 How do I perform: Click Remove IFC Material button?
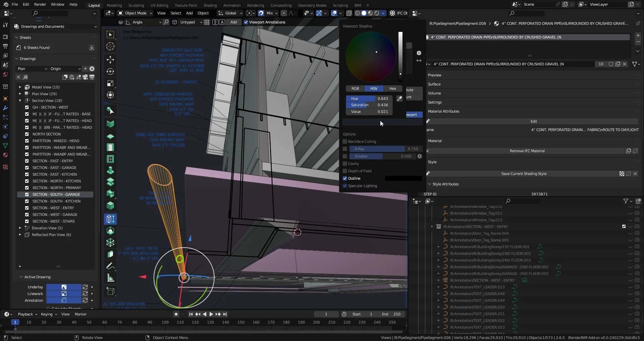(527, 151)
